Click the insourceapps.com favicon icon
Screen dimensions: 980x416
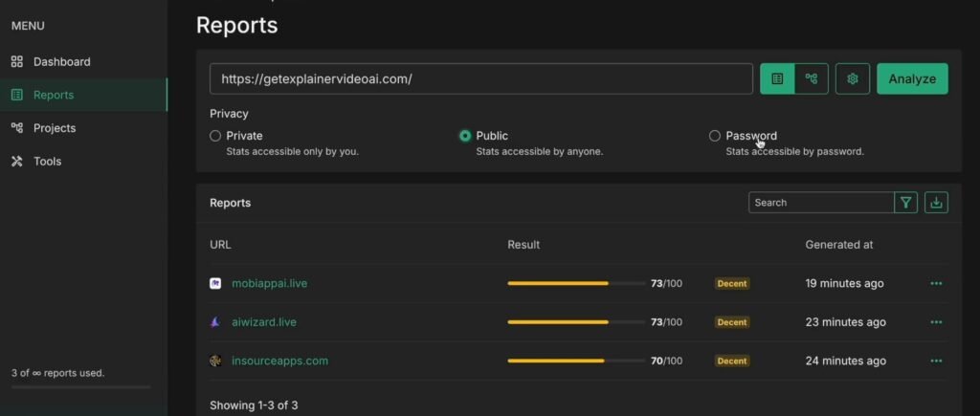[x=215, y=361]
